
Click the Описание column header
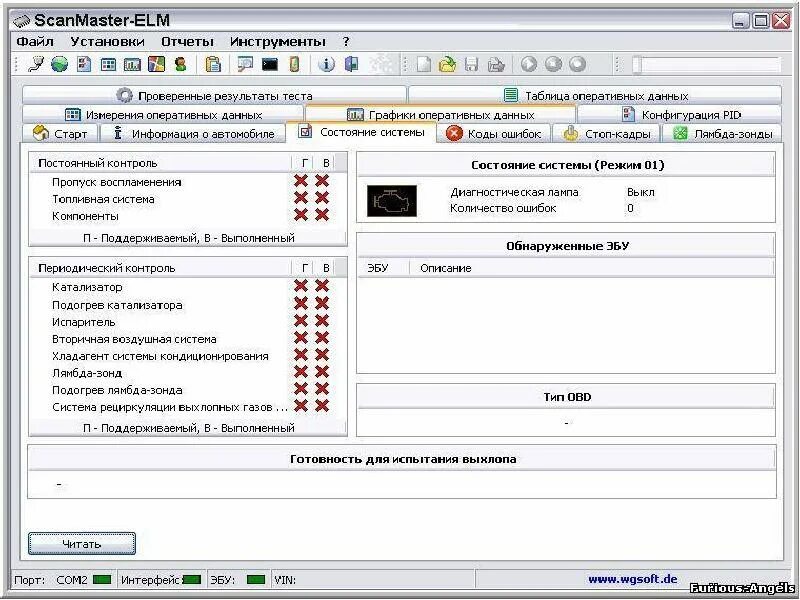592,268
